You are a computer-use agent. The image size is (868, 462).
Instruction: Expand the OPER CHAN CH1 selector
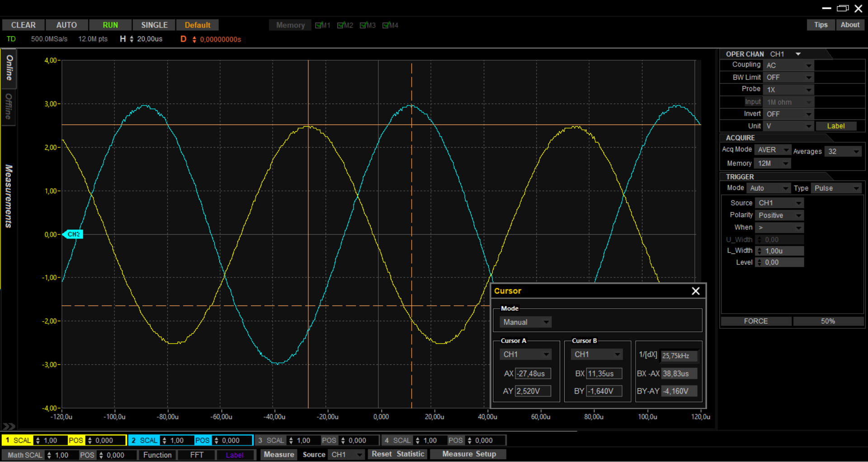point(798,54)
